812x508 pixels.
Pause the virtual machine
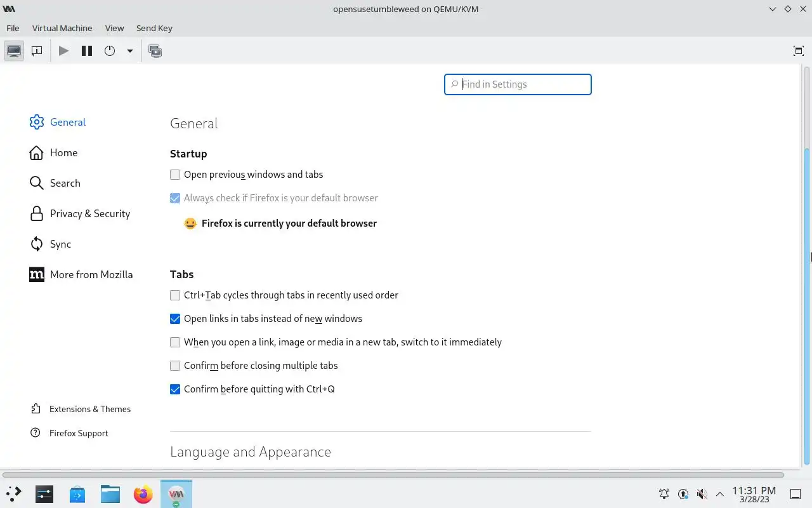(87, 51)
